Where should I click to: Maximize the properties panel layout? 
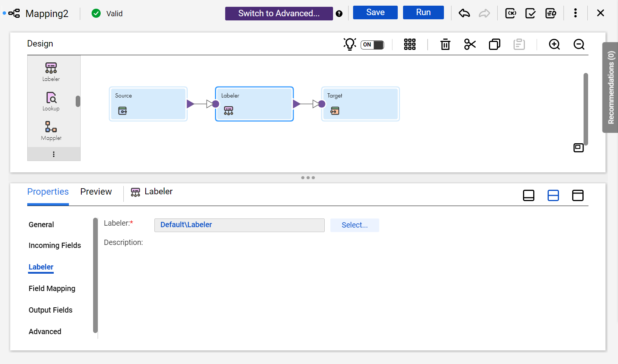pyautogui.click(x=578, y=195)
